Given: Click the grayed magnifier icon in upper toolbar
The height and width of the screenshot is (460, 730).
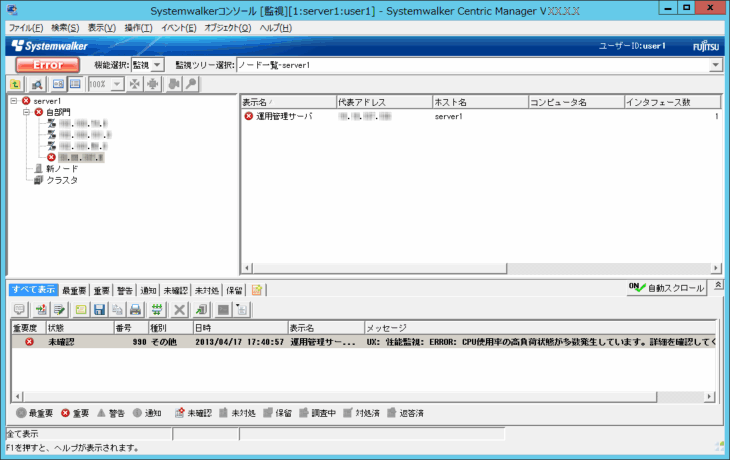Looking at the screenshot, I should 191,84.
